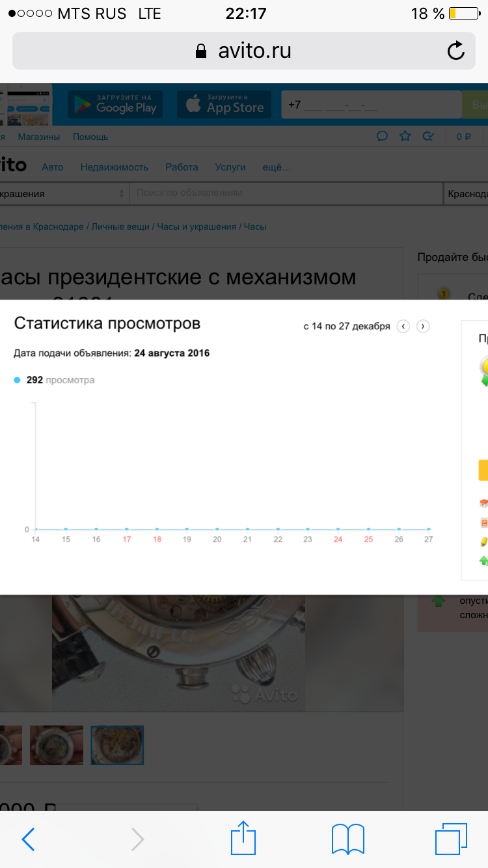Screen dimensions: 488x868
Task: Open the App Store download badge
Action: point(223,104)
